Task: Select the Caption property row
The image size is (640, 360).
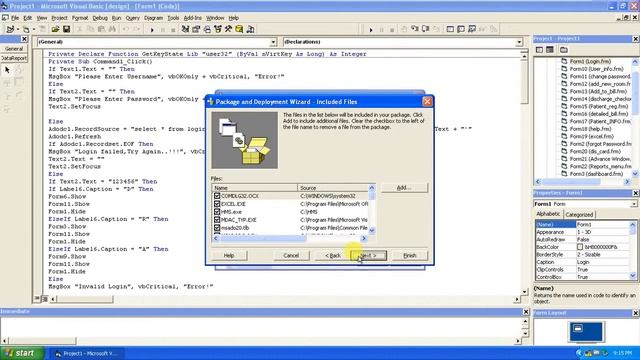Action: (583, 262)
